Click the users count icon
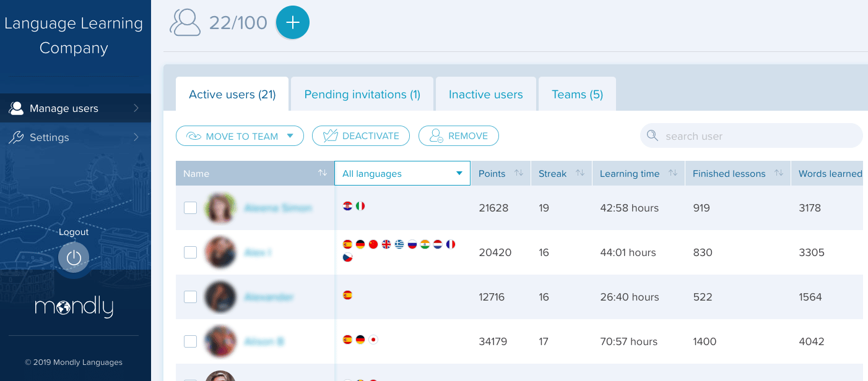This screenshot has width=868, height=381. coord(184,22)
